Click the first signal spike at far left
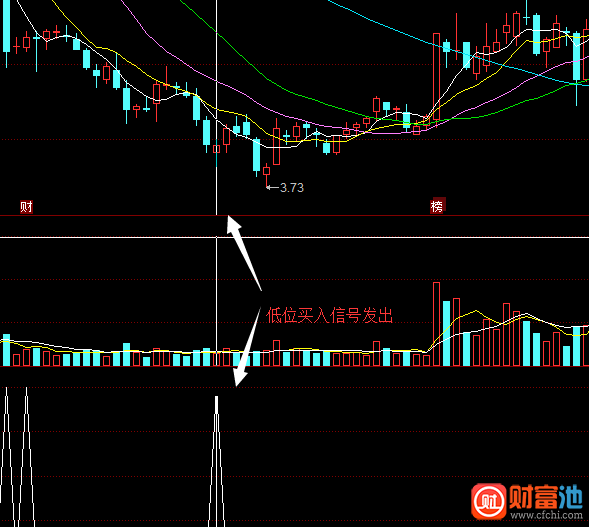 6,456
